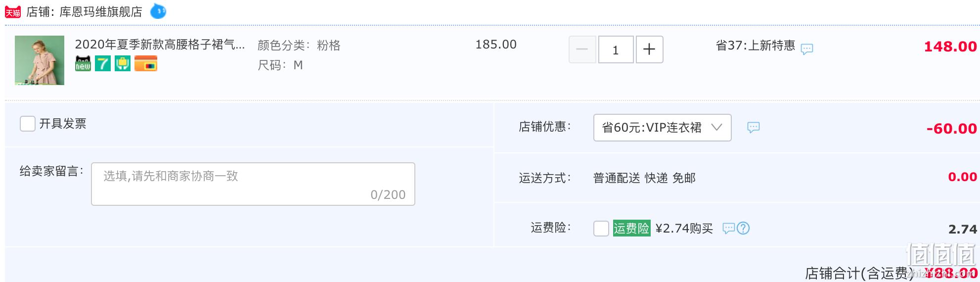The height and width of the screenshot is (282, 980).
Task: Expand the 省60元:VIP连衣裙 discount dropdown
Action: coord(662,128)
